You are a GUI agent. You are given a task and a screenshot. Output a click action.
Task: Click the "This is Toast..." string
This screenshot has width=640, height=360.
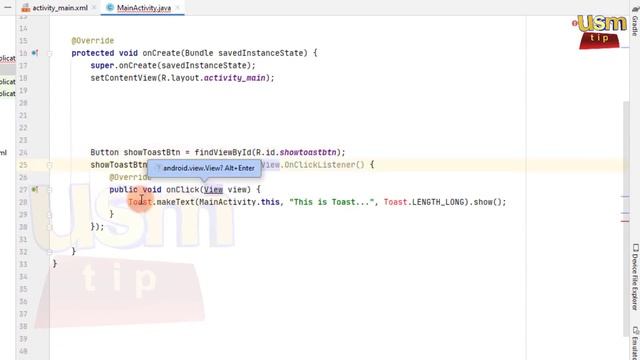point(331,202)
